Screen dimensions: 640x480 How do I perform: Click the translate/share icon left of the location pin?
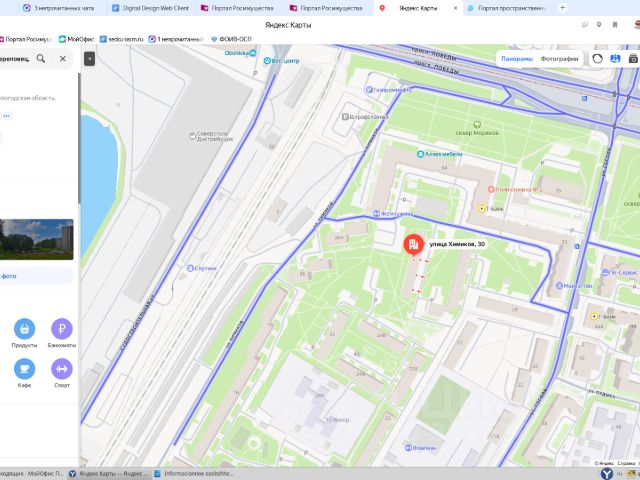tap(584, 25)
